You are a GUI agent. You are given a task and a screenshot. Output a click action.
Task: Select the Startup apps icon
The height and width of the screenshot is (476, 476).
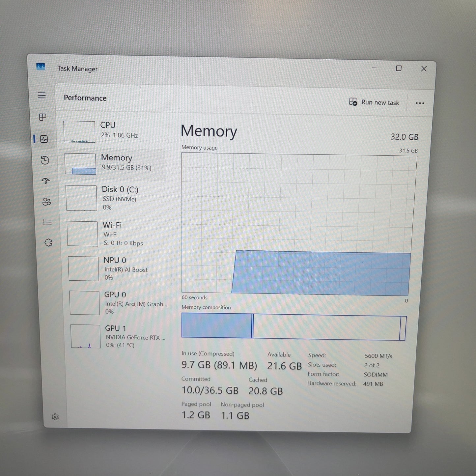(x=46, y=181)
